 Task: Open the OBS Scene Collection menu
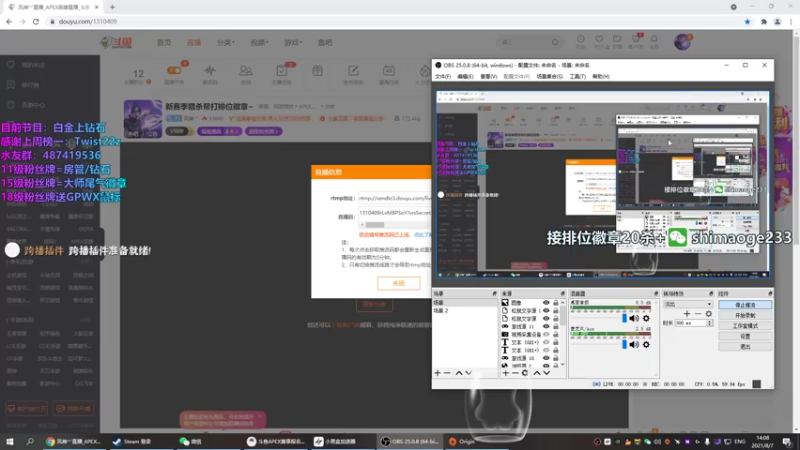point(549,77)
